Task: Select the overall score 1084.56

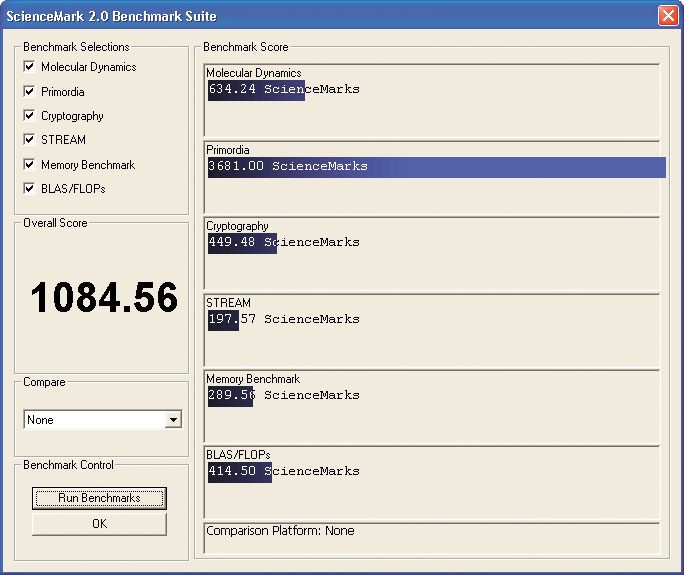Action: 104,297
